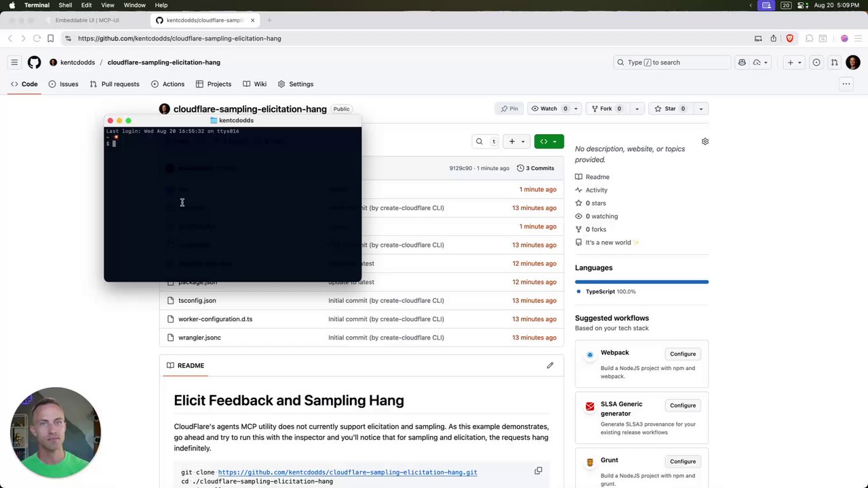Focus the GitHub Type / to search box
The height and width of the screenshot is (488, 868).
tap(671, 62)
